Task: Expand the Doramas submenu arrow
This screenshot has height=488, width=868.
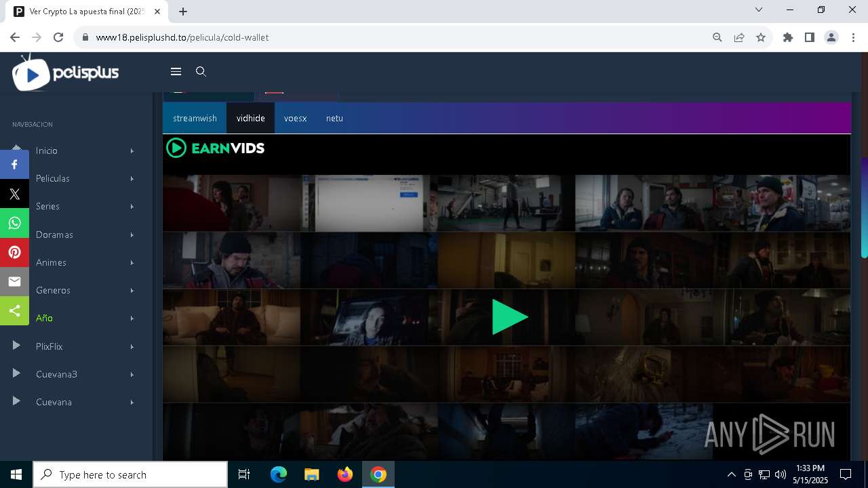Action: point(132,235)
